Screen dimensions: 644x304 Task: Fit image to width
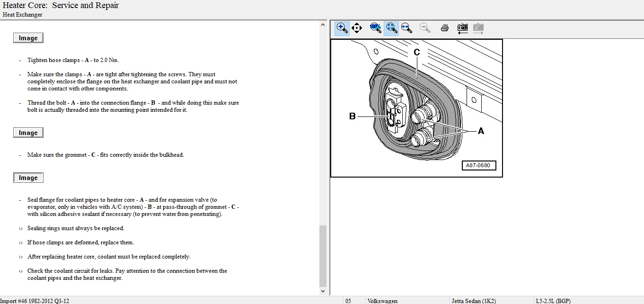pyautogui.click(x=406, y=28)
